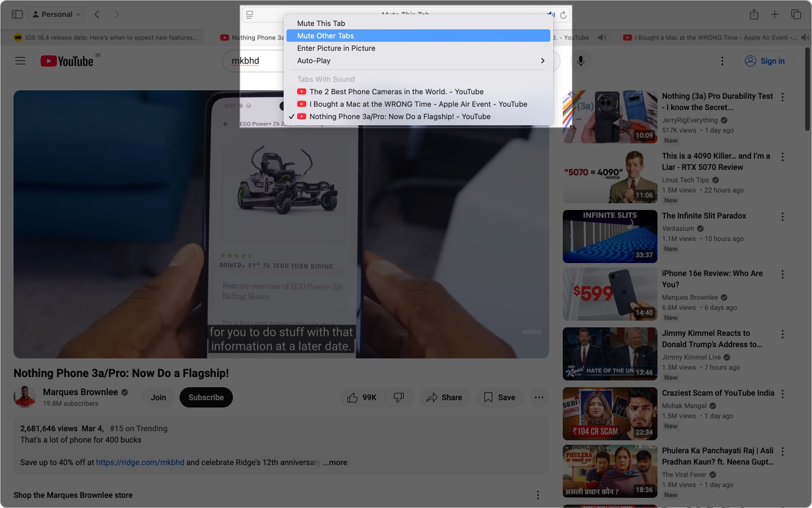Open YouTube guide hamburger menu
812x508 pixels.
pyautogui.click(x=20, y=61)
